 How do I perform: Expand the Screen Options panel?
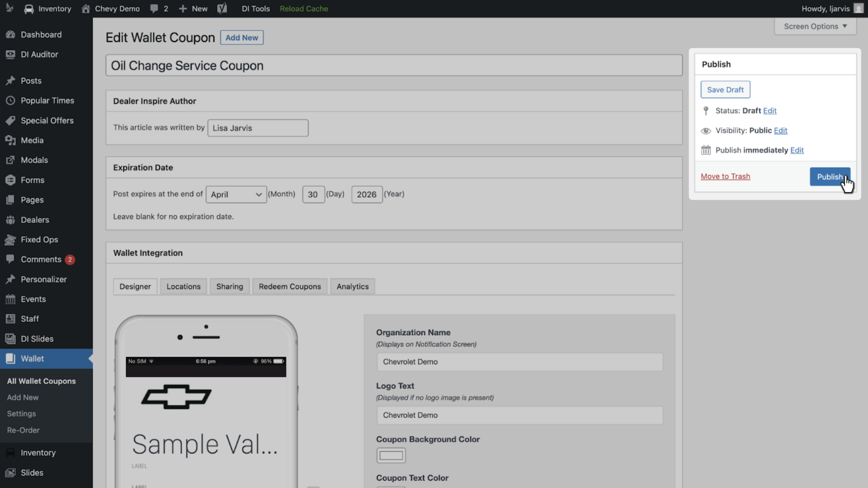(815, 26)
